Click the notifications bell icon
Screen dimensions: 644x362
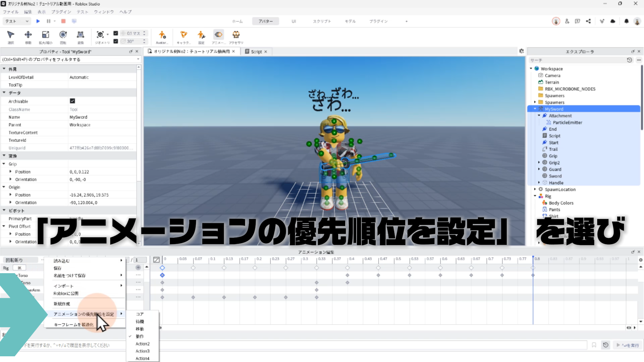tap(626, 21)
